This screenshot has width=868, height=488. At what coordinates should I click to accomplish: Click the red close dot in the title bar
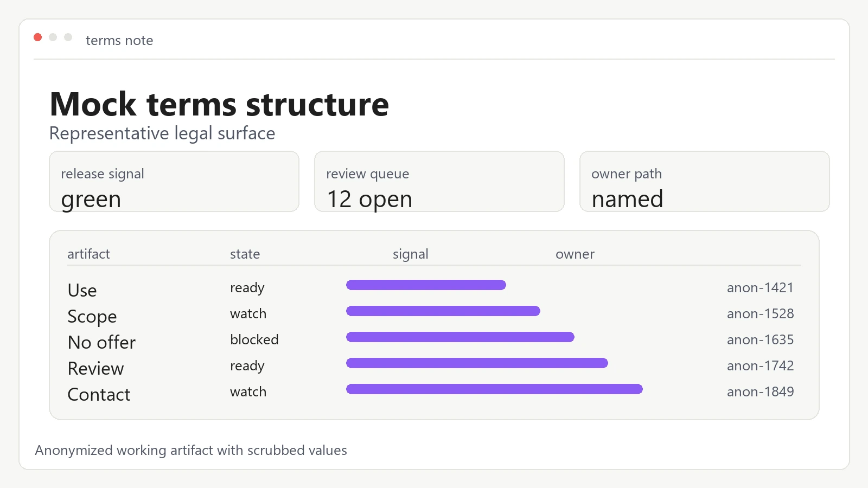coord(38,37)
